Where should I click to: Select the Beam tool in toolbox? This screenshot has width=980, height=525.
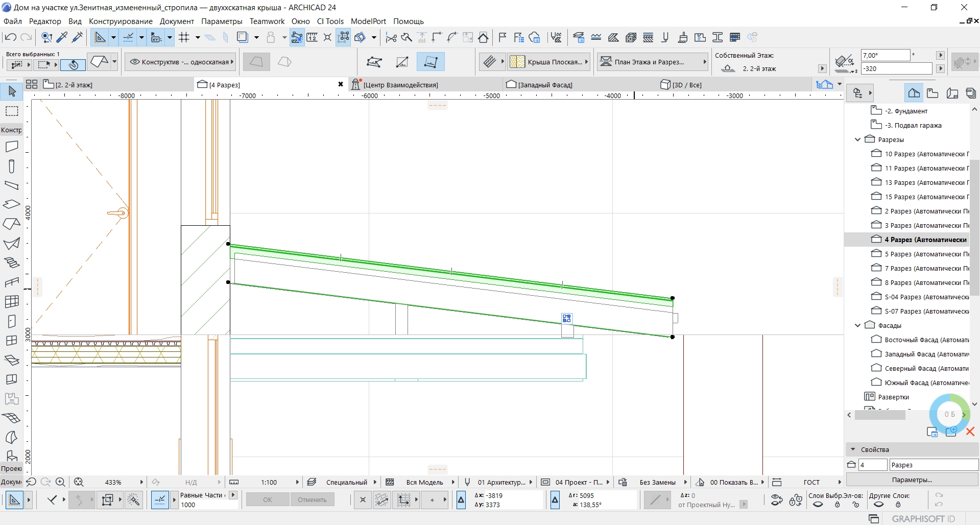(12, 185)
